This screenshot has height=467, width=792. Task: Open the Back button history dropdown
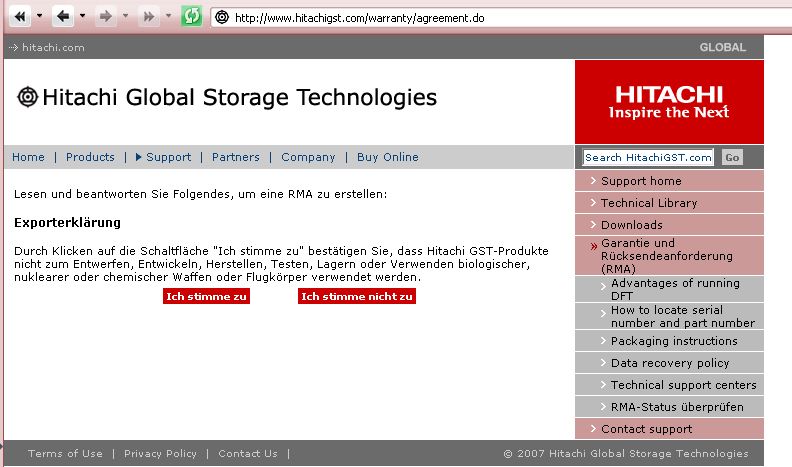[x=82, y=17]
